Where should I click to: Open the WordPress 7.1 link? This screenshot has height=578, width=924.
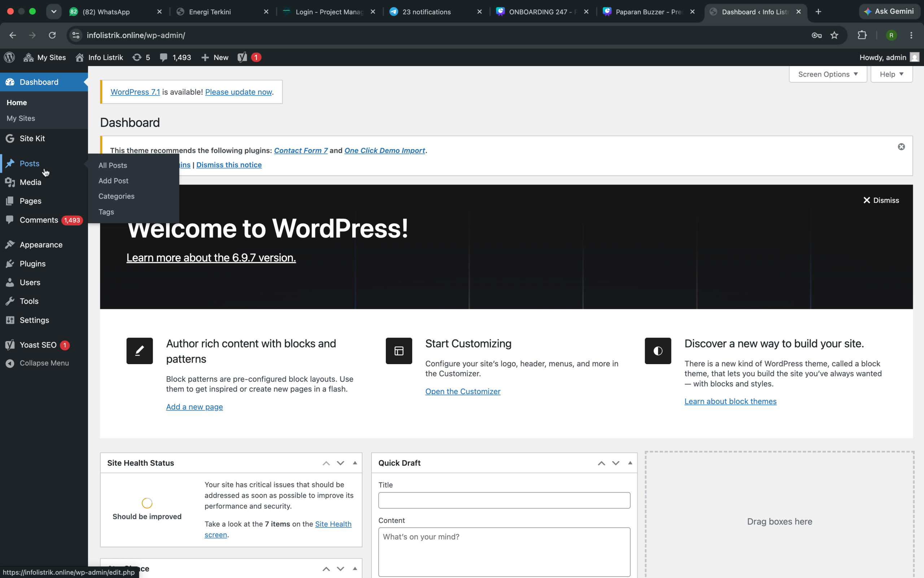pos(135,92)
